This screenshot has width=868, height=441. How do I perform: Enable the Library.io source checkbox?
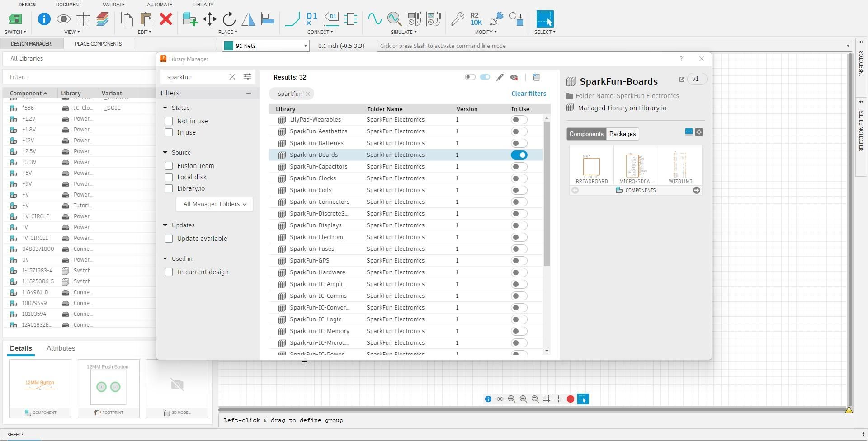[169, 188]
